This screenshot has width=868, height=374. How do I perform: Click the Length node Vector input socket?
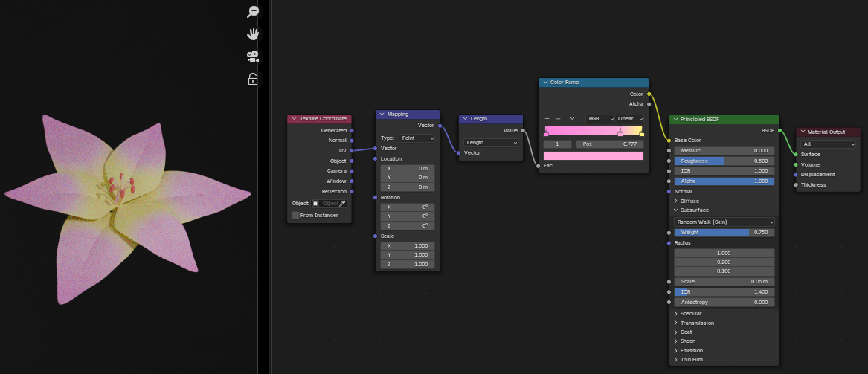tap(458, 152)
